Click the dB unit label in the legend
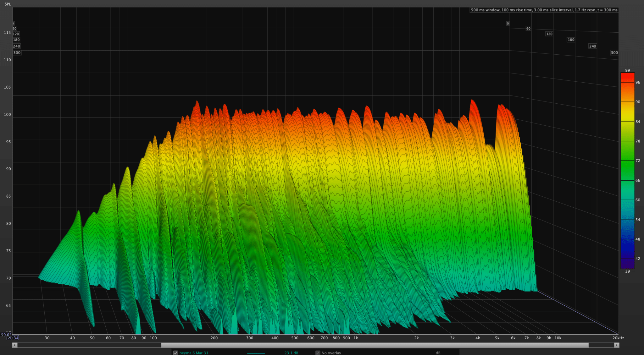 438,353
